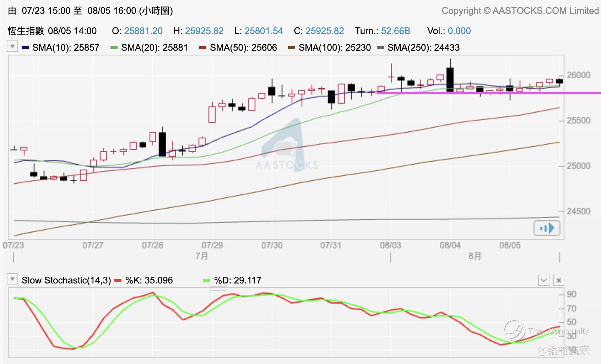Click the open price 25881.20
Screen dimensions: 601x364
pos(143,31)
